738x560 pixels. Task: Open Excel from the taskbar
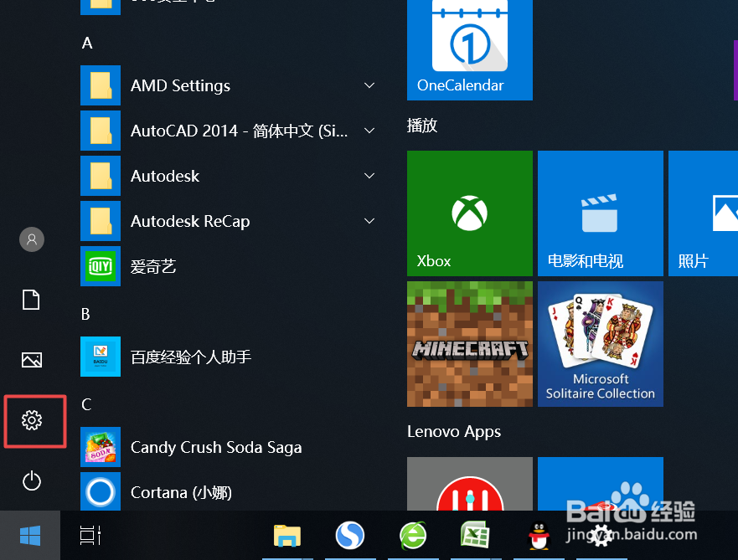(475, 535)
